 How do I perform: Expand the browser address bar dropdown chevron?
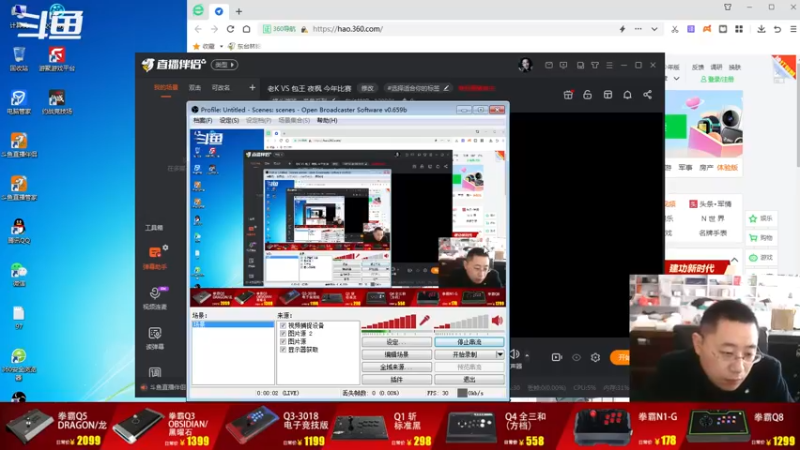tap(654, 29)
